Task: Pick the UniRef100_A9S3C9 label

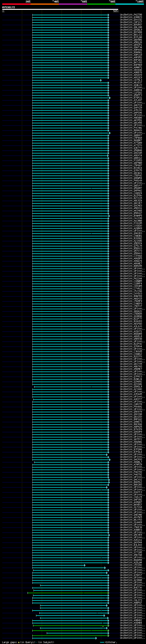Action: point(131,77)
